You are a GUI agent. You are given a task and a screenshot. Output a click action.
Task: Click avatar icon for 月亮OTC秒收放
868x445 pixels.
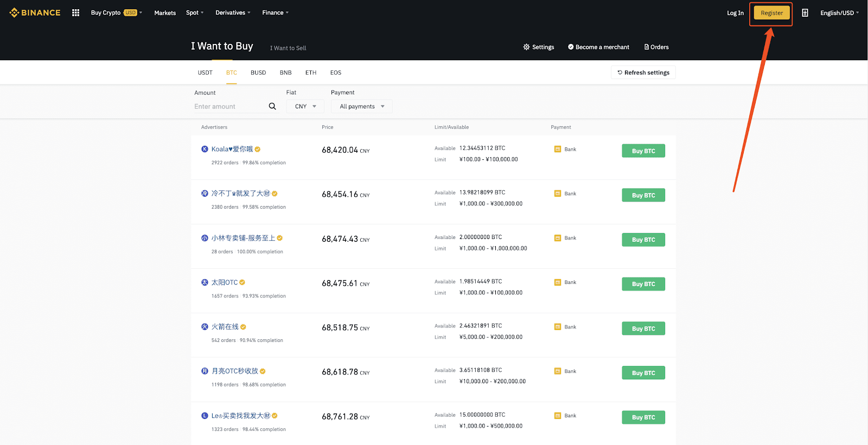pyautogui.click(x=205, y=371)
